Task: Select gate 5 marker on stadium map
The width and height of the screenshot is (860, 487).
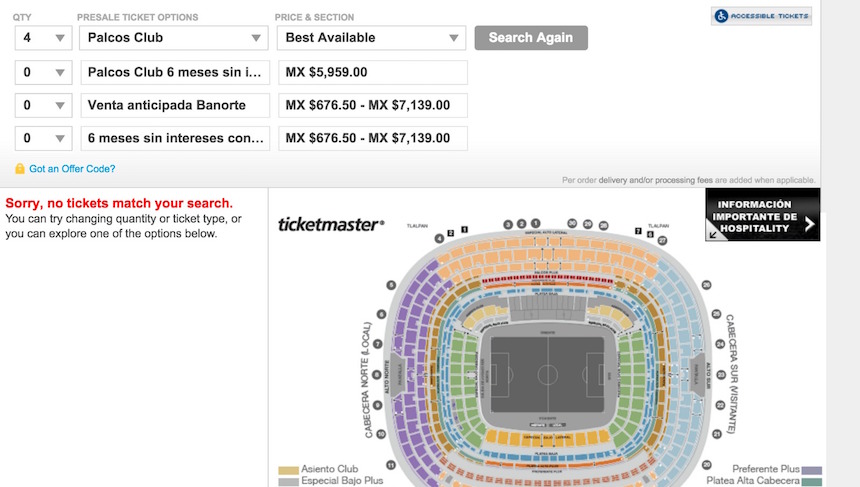Action: [391, 285]
